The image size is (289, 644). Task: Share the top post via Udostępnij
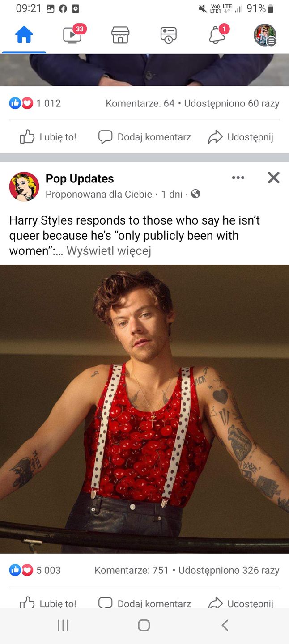tap(240, 137)
